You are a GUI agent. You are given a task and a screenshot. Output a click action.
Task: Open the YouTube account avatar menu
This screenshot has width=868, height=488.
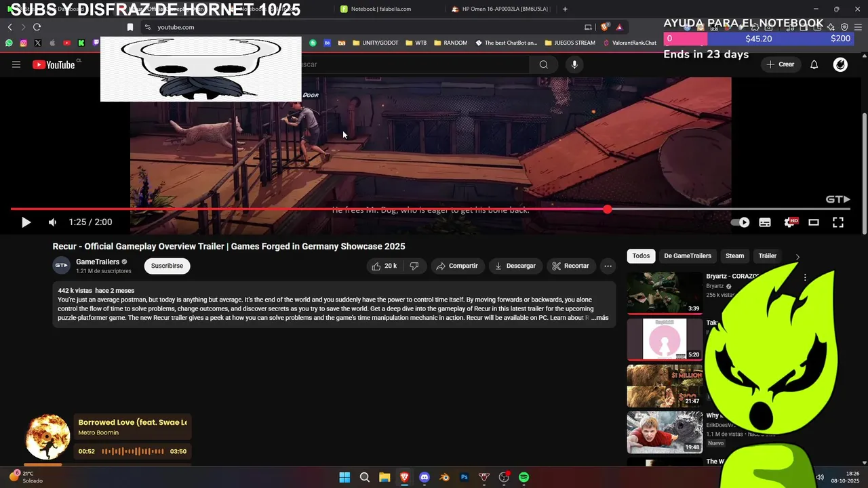pyautogui.click(x=840, y=64)
